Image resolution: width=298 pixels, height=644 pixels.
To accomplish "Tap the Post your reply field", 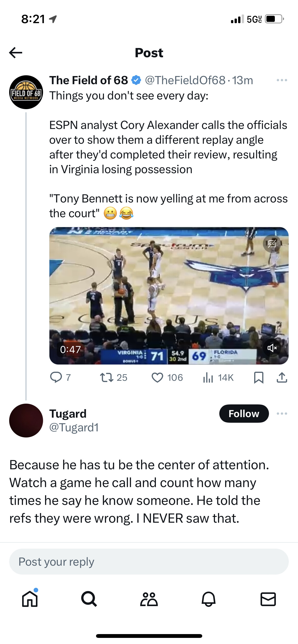I will tap(149, 561).
